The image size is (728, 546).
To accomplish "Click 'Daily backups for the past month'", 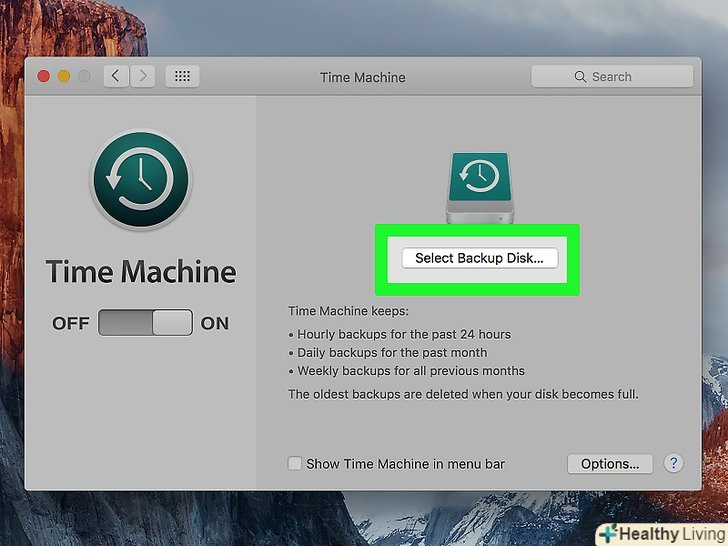I will 392,353.
